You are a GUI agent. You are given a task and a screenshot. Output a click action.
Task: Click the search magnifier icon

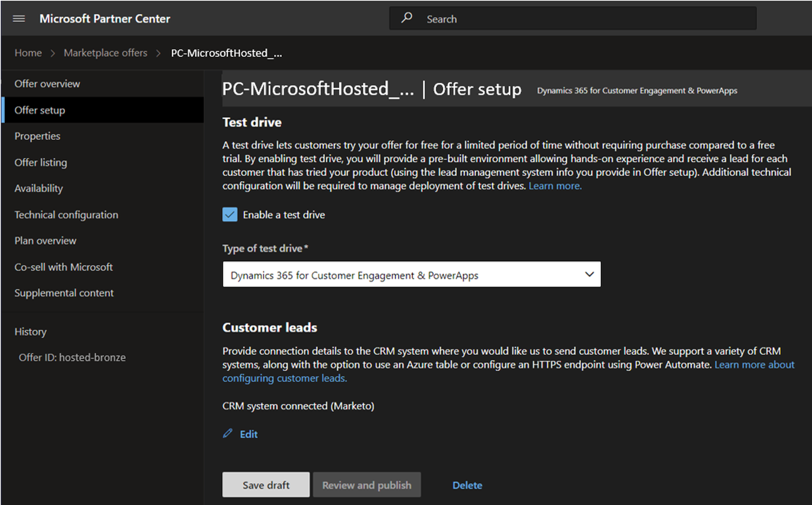407,18
